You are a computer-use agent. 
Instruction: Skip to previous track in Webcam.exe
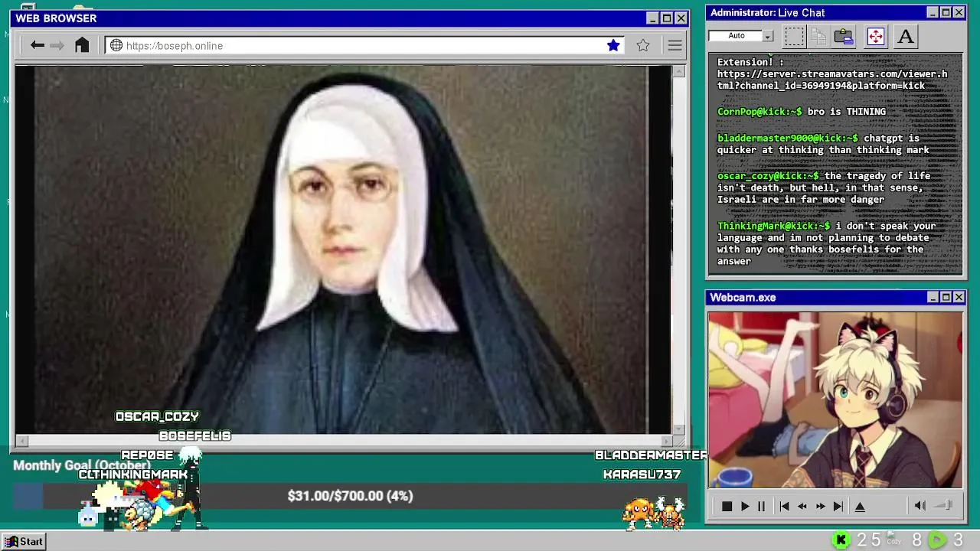[784, 506]
